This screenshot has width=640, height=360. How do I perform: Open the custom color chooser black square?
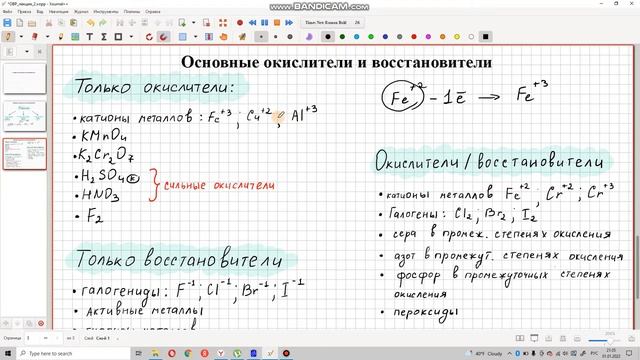point(485,37)
